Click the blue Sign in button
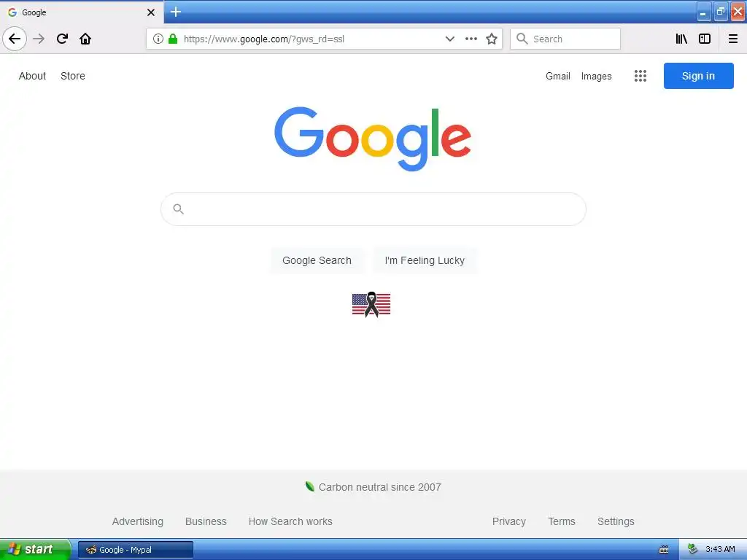The height and width of the screenshot is (560, 747). (698, 76)
